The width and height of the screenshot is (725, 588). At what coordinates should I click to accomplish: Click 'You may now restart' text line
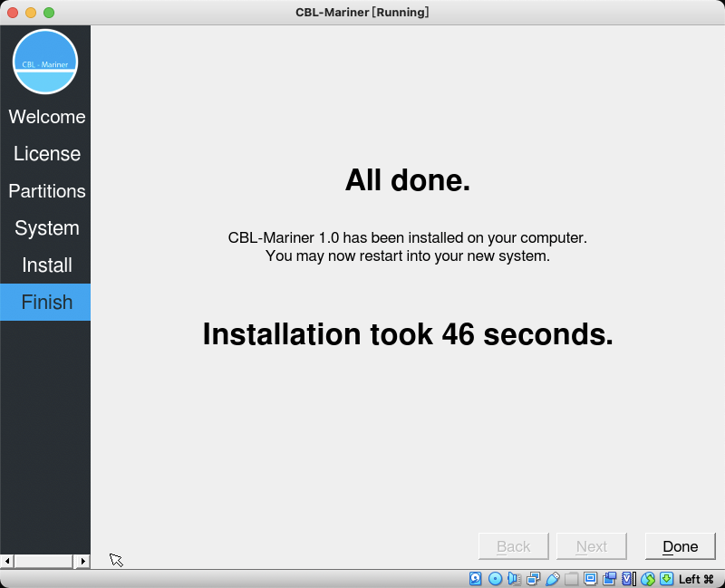tap(407, 255)
